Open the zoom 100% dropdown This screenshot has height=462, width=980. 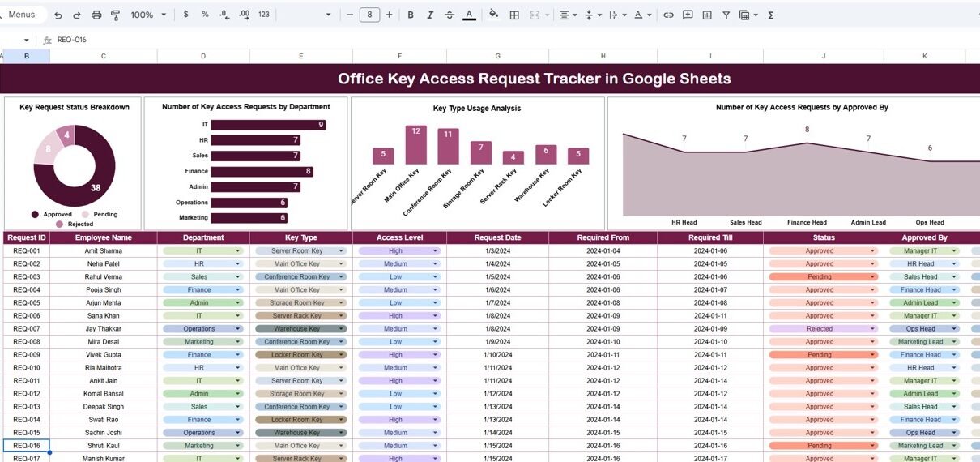(x=148, y=15)
